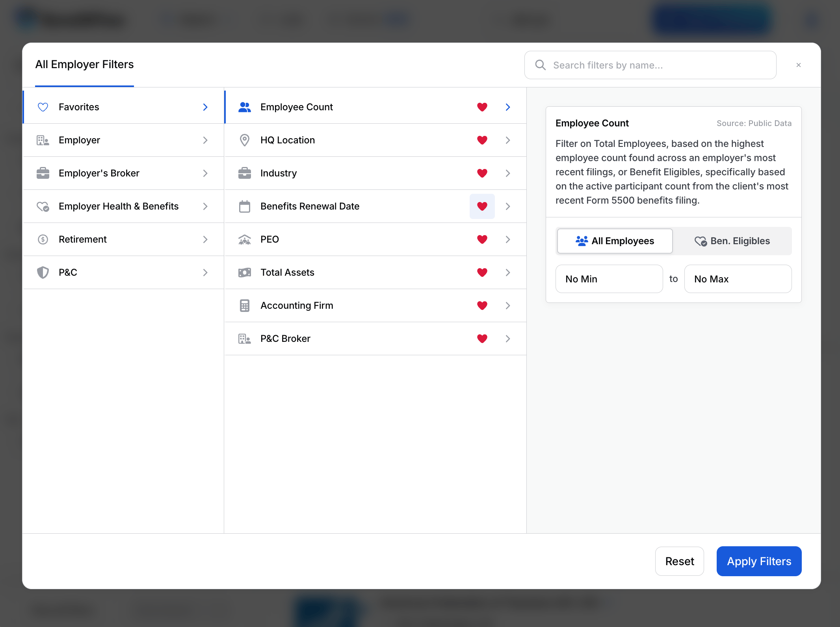Toggle the Industry favorite heart
Viewport: 840px width, 627px height.
(x=482, y=173)
